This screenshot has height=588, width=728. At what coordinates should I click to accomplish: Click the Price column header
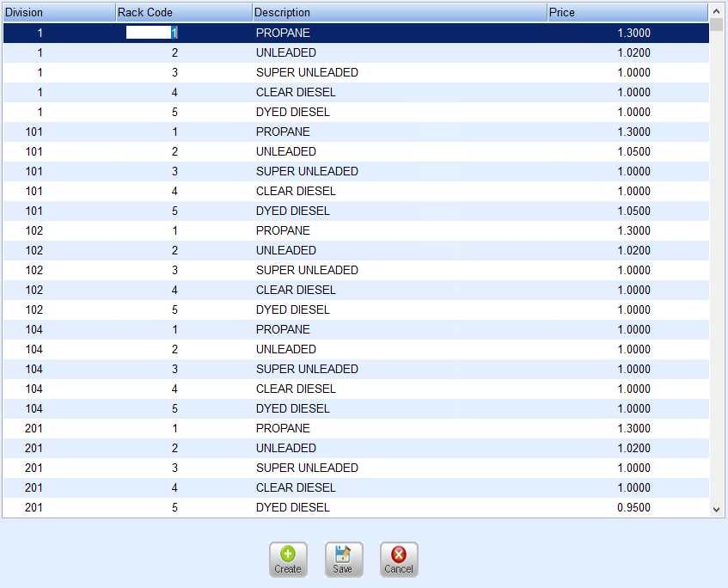click(x=627, y=13)
